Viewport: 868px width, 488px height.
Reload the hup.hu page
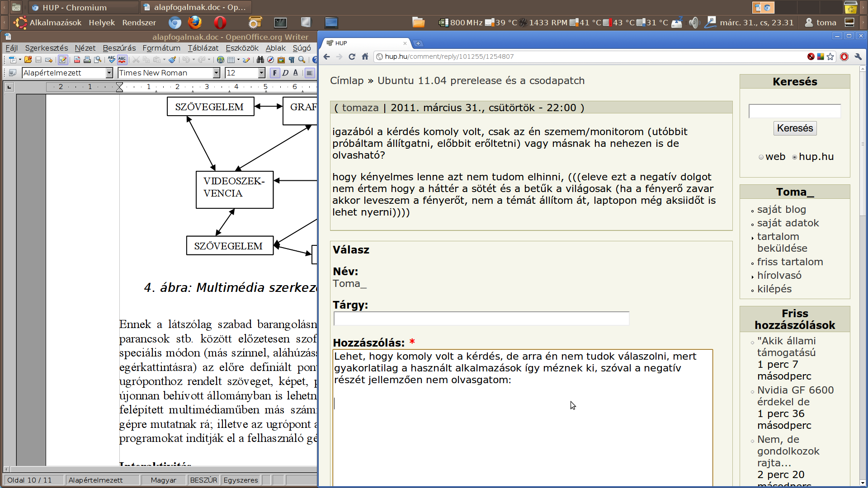pos(352,56)
